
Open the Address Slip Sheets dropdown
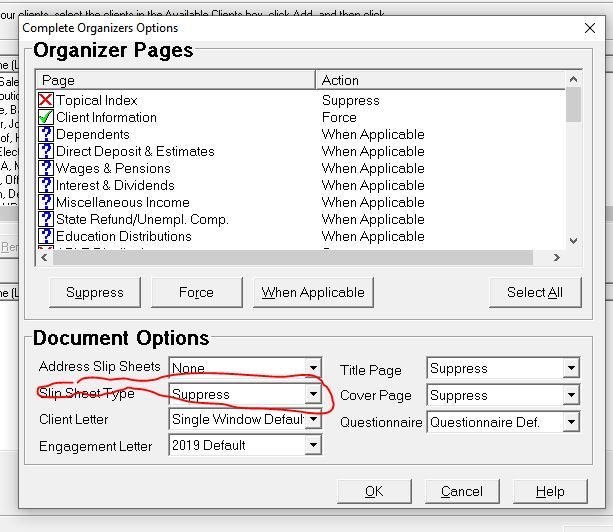[313, 368]
